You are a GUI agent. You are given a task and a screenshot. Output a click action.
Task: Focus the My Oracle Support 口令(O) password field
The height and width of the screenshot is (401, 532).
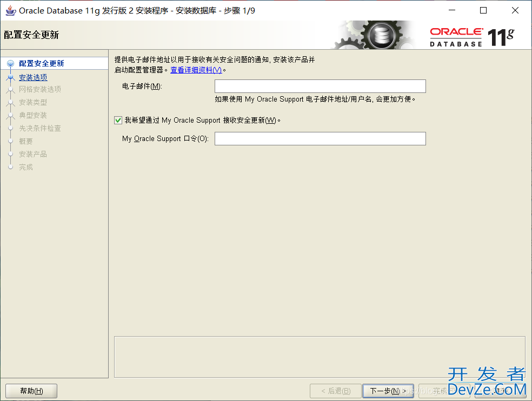pyautogui.click(x=320, y=139)
